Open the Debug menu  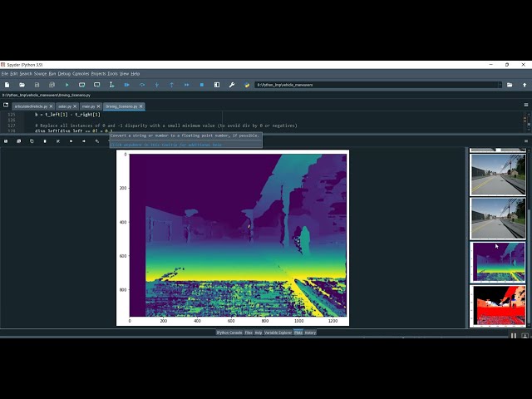(x=64, y=74)
